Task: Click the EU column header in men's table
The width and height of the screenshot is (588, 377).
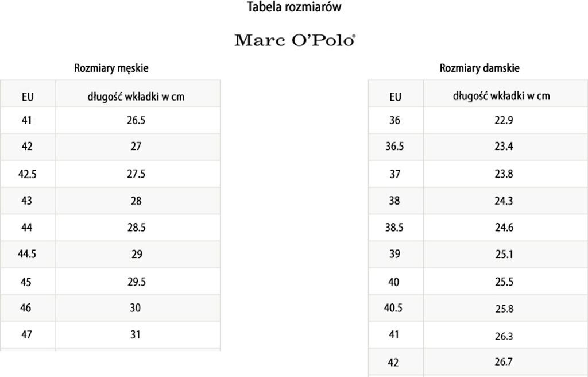Action: click(x=28, y=97)
